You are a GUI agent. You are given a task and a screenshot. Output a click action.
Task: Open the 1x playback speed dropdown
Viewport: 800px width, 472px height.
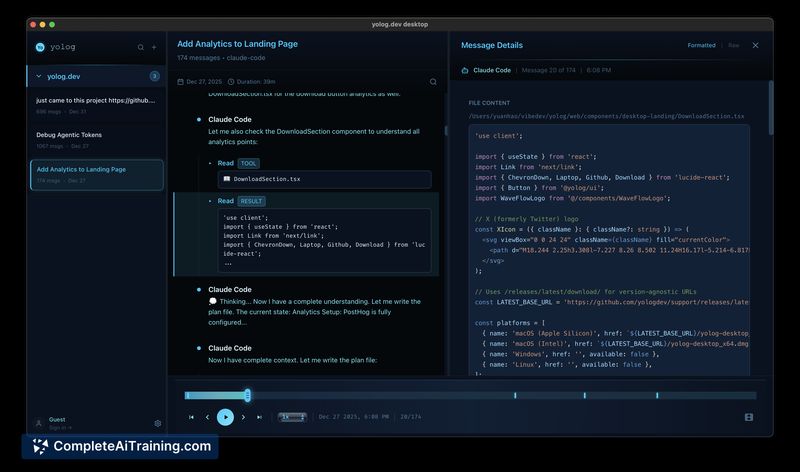coord(292,417)
